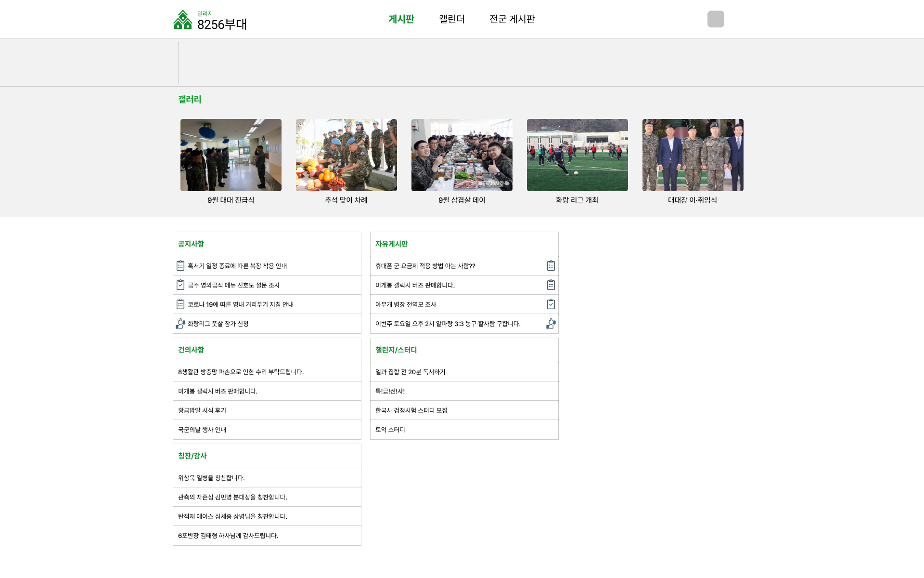
Task: Open the 9월 대대 진급식 photo
Action: pyautogui.click(x=231, y=155)
